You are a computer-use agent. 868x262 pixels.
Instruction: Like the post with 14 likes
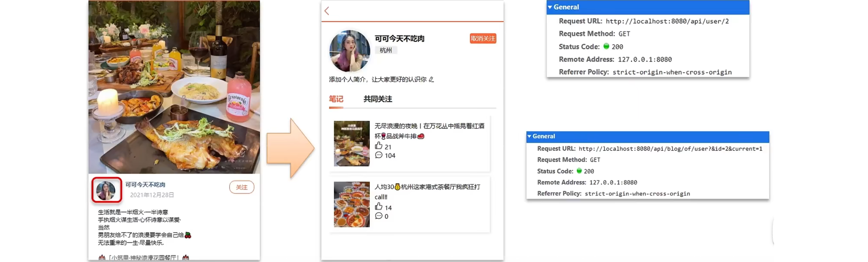378,207
